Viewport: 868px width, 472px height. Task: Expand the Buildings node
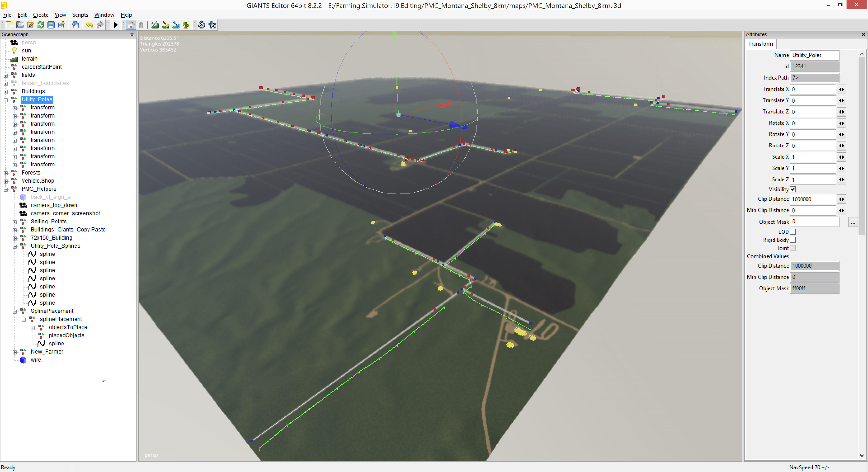6,92
